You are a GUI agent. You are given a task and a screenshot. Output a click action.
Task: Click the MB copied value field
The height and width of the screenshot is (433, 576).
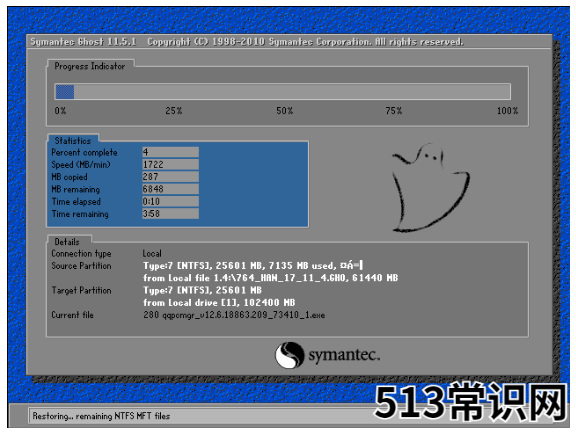(x=170, y=177)
